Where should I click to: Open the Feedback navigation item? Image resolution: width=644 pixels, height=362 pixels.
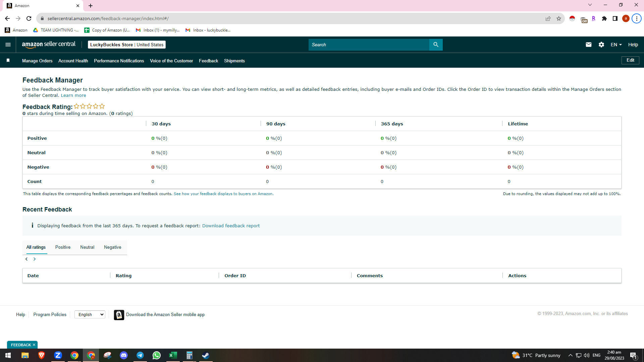pyautogui.click(x=208, y=61)
